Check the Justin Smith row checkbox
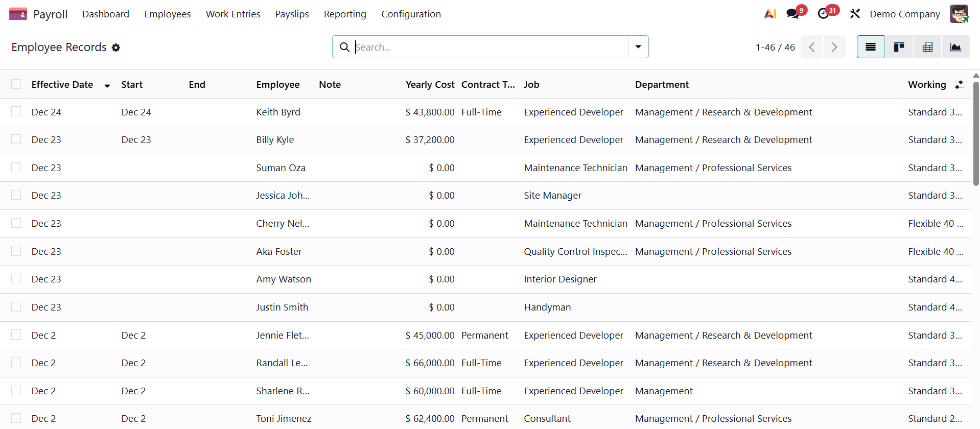This screenshot has width=980, height=429. [16, 307]
